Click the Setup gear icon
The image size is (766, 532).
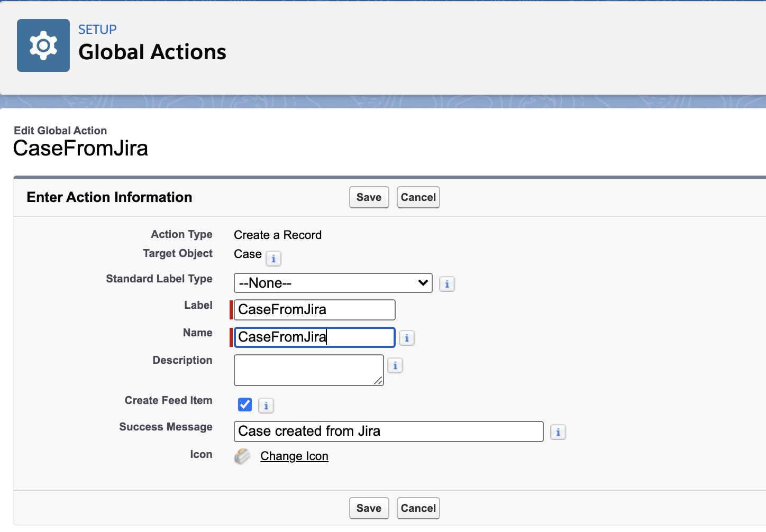point(43,45)
